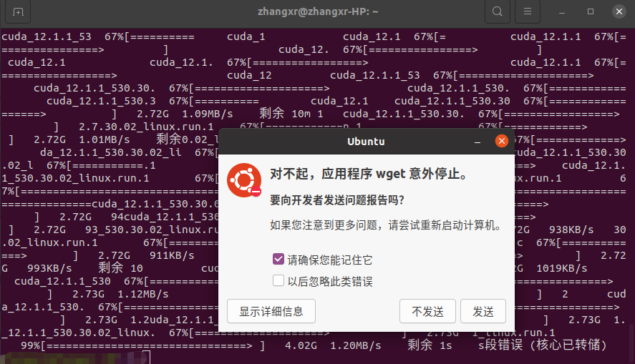This screenshot has height=364, width=635.
Task: Minimize the Ubuntu crash dialog
Action: click(x=478, y=142)
